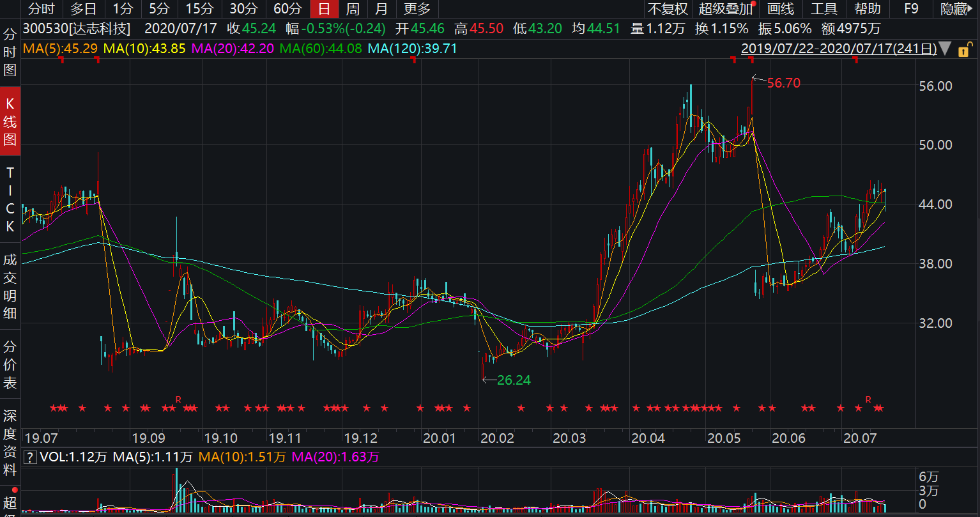Switch to the 周 weekly period tab
The width and height of the screenshot is (980, 517).
pyautogui.click(x=353, y=9)
